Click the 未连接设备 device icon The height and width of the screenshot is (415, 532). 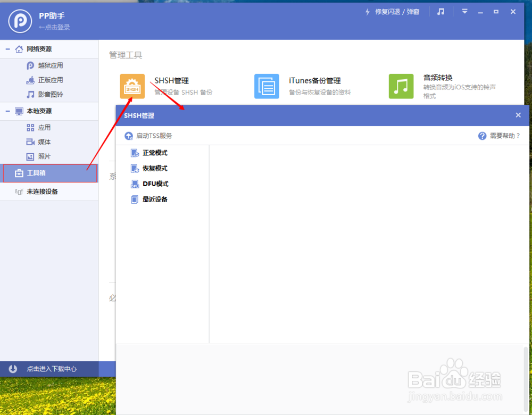[19, 192]
